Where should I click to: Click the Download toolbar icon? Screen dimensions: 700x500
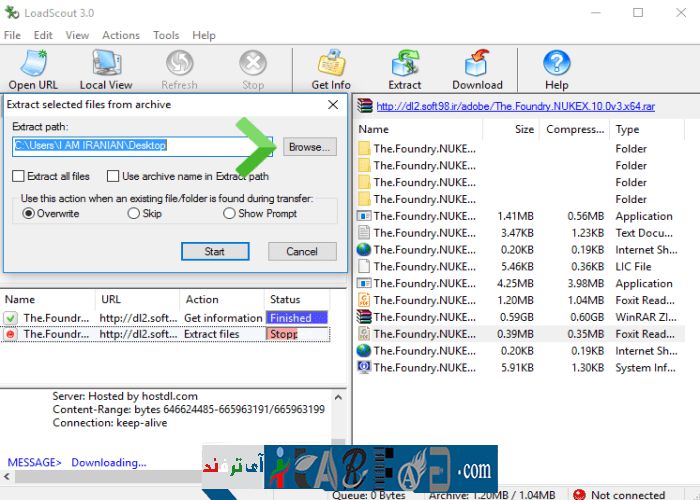[x=477, y=65]
